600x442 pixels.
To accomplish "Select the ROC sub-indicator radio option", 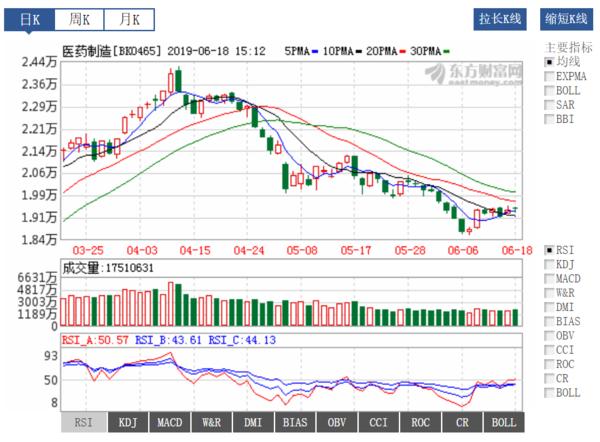I will tap(549, 364).
